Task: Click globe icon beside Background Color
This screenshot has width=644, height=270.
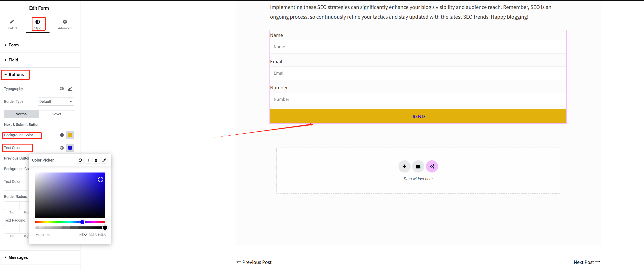Action: pyautogui.click(x=62, y=135)
